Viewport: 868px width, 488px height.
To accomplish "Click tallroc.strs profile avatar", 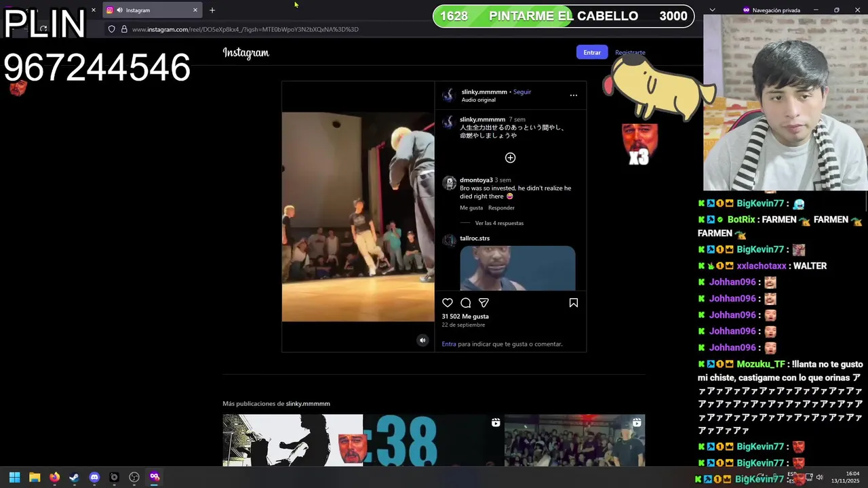I will pos(449,241).
